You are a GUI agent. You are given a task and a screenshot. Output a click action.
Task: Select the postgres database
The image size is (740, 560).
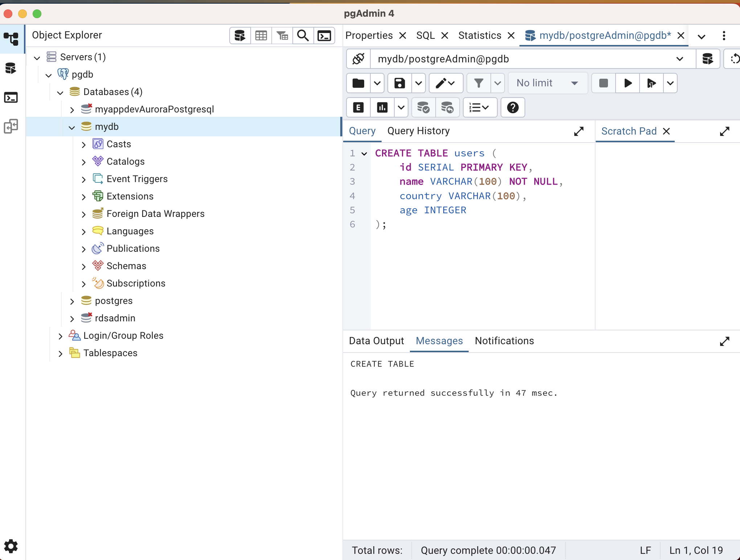(x=114, y=301)
